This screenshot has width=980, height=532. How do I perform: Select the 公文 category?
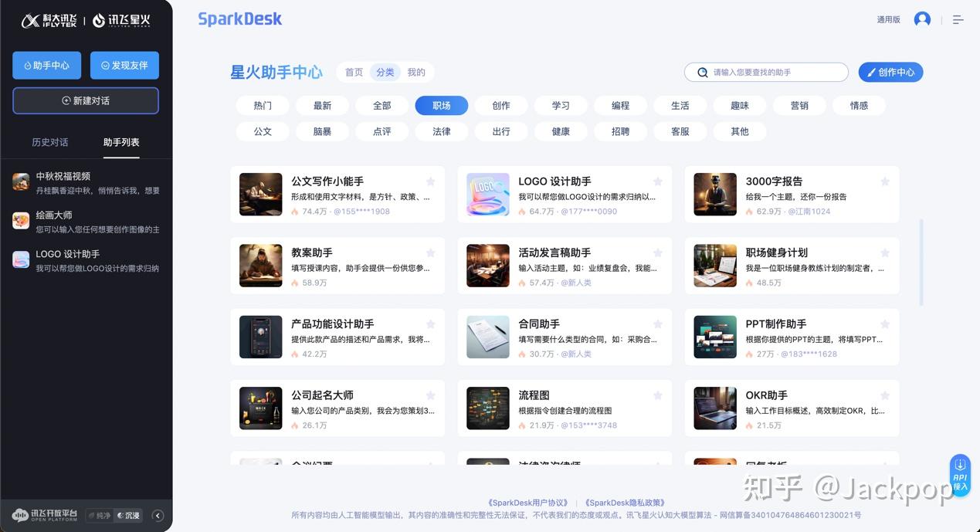[263, 131]
